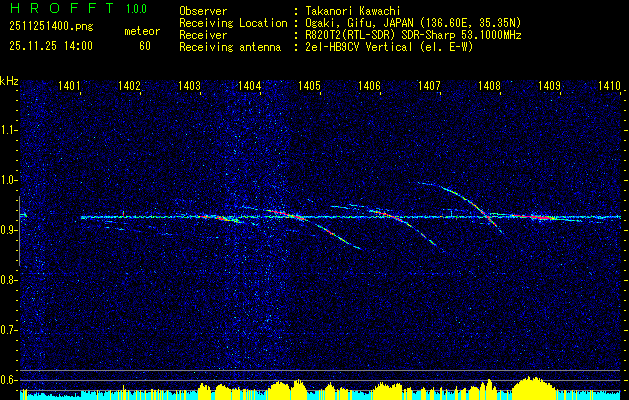Click the 1408 time marker
This screenshot has height=400, width=629.
point(489,85)
